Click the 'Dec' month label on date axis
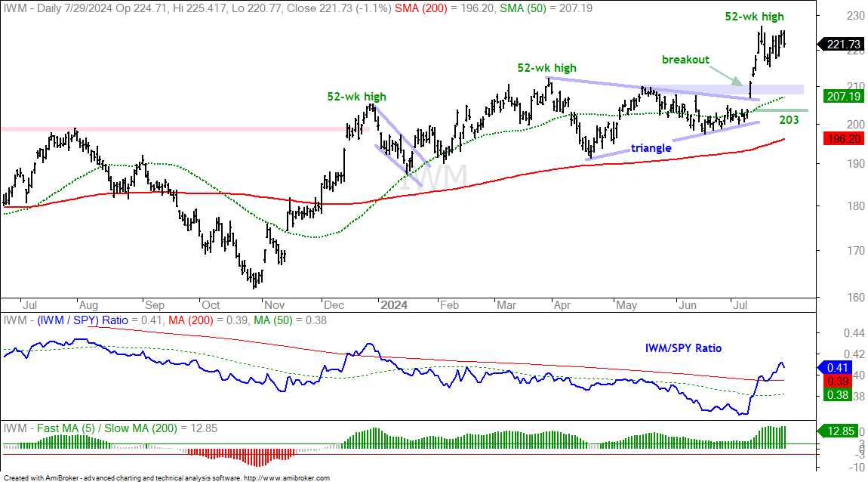This screenshot has height=482, width=868. pyautogui.click(x=334, y=304)
